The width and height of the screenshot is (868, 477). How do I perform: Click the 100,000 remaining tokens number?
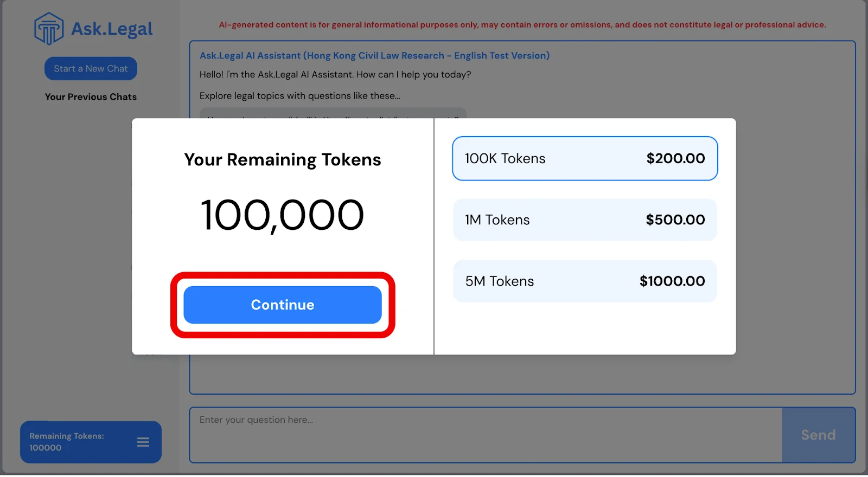(x=282, y=215)
